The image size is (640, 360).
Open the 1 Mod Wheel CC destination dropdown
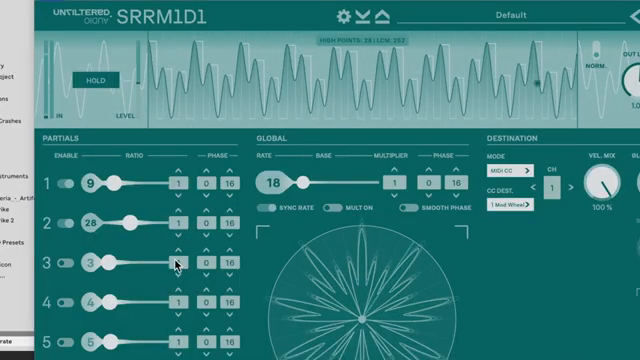pos(510,204)
